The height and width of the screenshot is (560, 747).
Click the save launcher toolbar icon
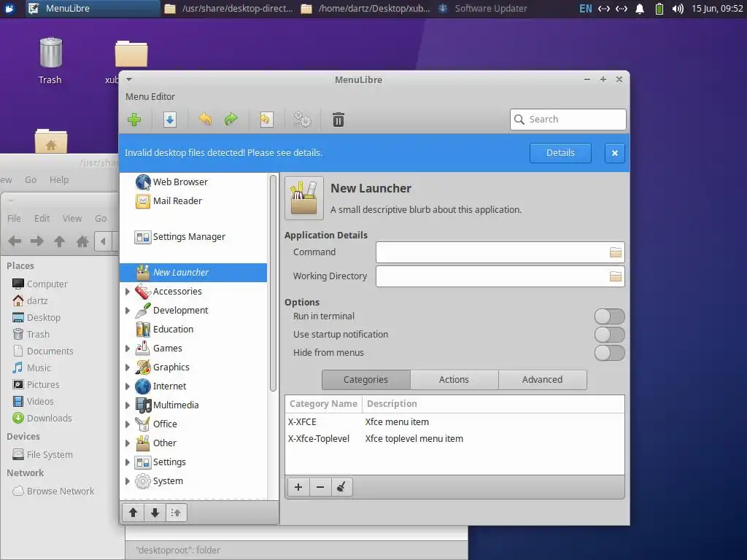(169, 119)
